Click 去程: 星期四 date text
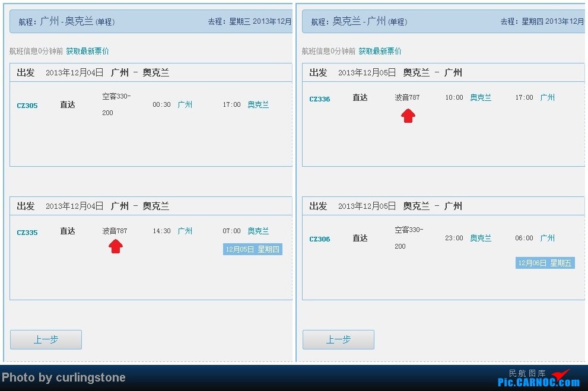The width and height of the screenshot is (588, 391). (x=542, y=21)
